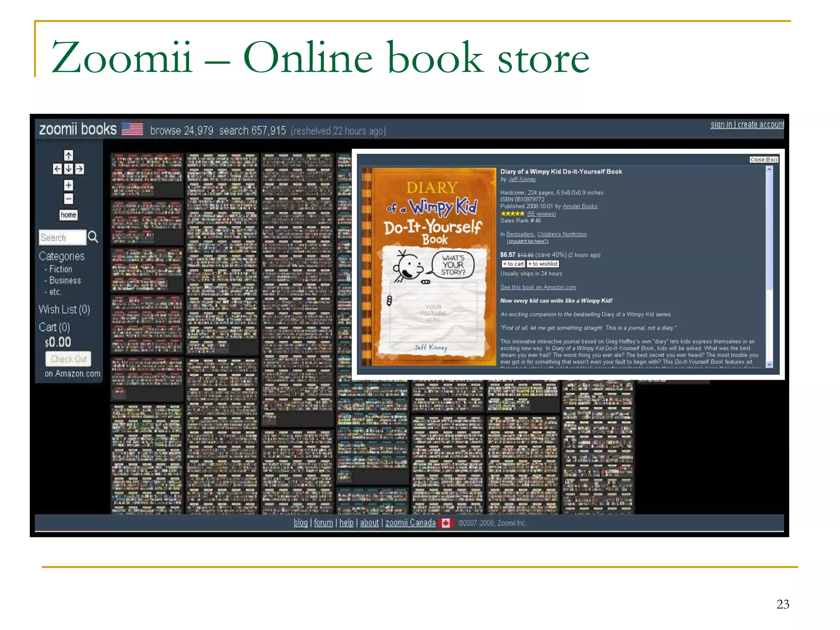Viewport: 840px width, 630px height.
Task: Open the forum link in footer
Action: click(324, 523)
